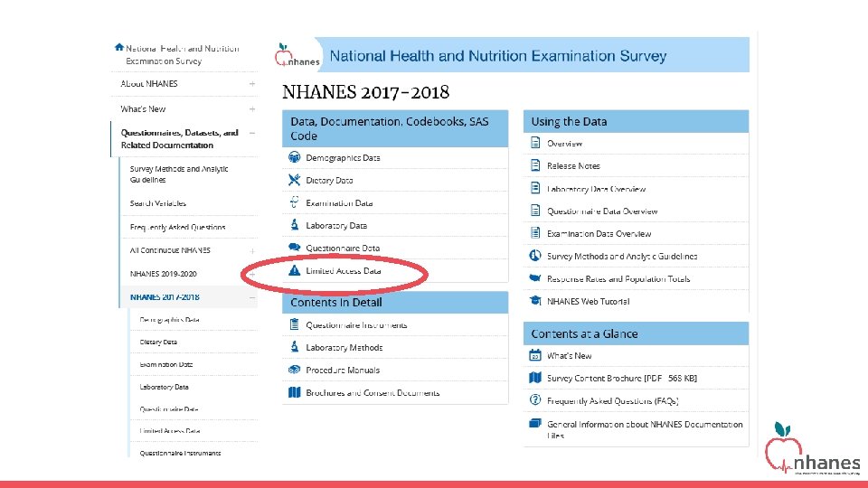Click the Using the Data panel header

(636, 121)
